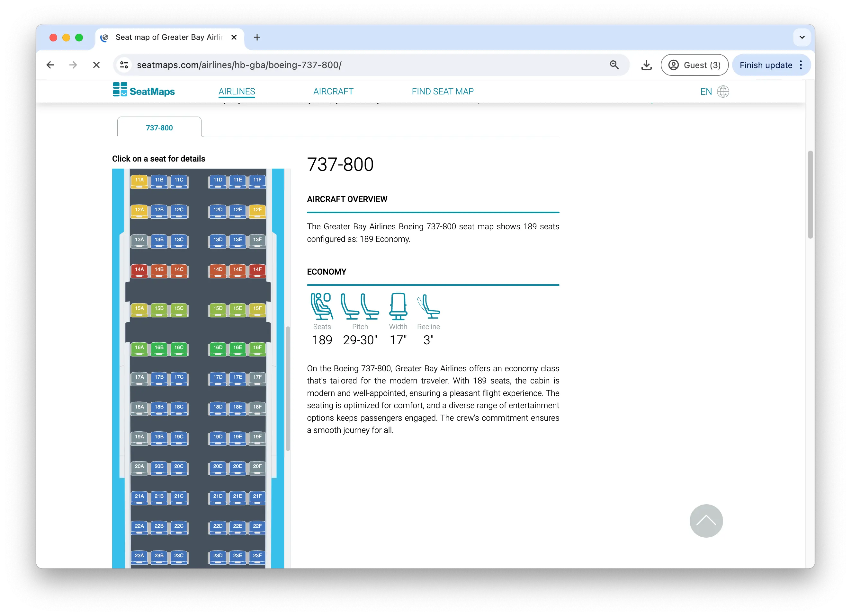Click blue seat 23A
The width and height of the screenshot is (851, 616).
tap(139, 557)
